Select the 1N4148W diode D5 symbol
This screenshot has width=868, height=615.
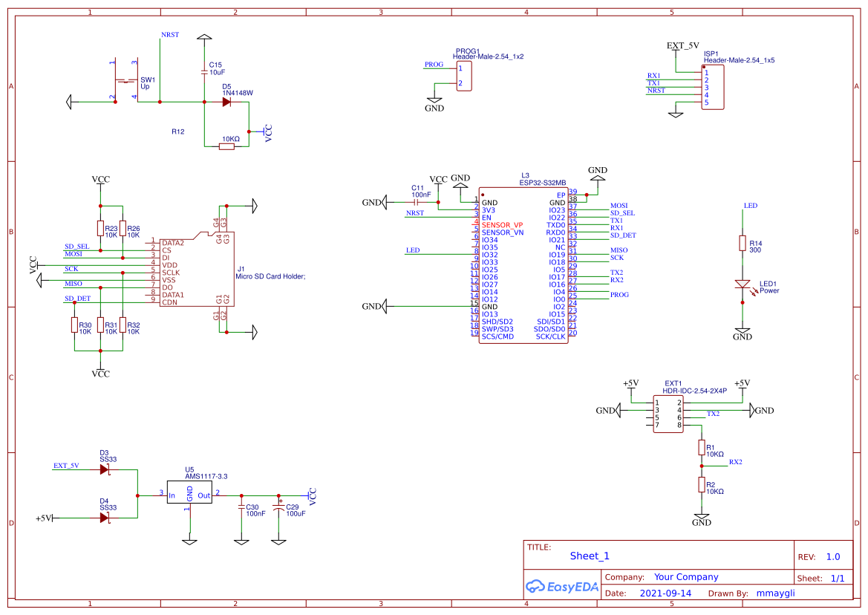click(x=226, y=102)
